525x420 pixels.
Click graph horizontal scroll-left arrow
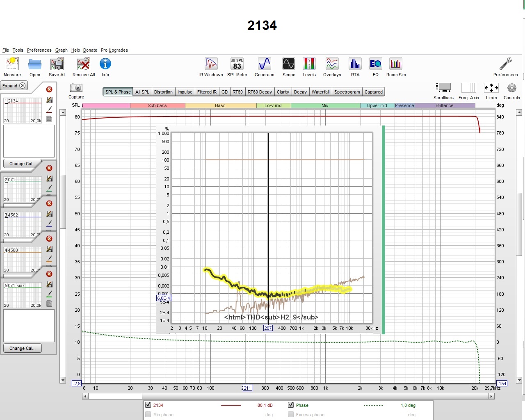click(85, 396)
